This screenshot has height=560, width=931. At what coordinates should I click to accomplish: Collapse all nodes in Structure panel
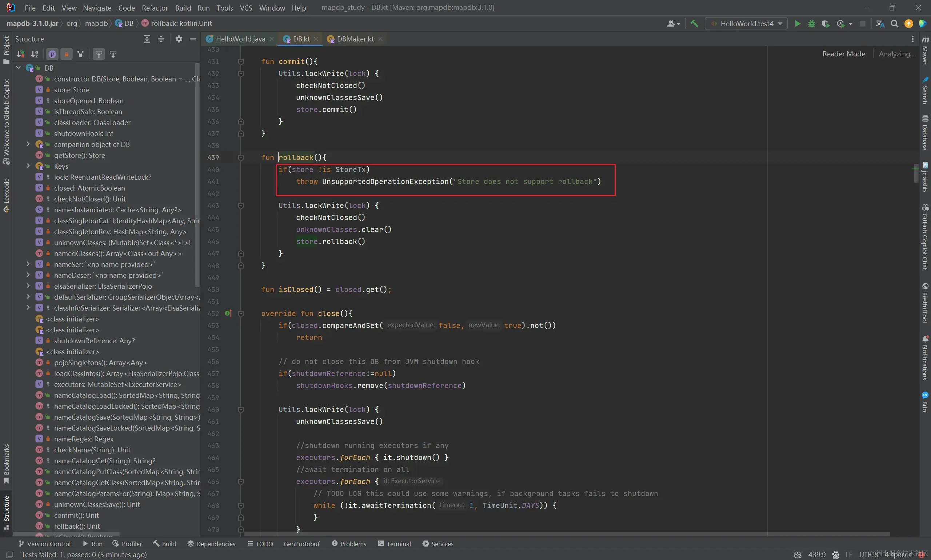pyautogui.click(x=161, y=39)
